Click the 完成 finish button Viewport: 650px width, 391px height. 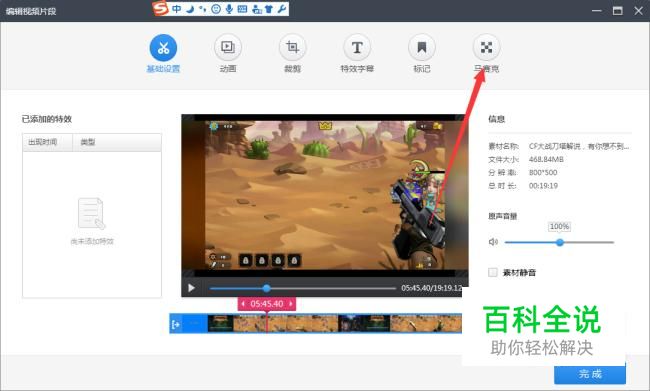589,374
